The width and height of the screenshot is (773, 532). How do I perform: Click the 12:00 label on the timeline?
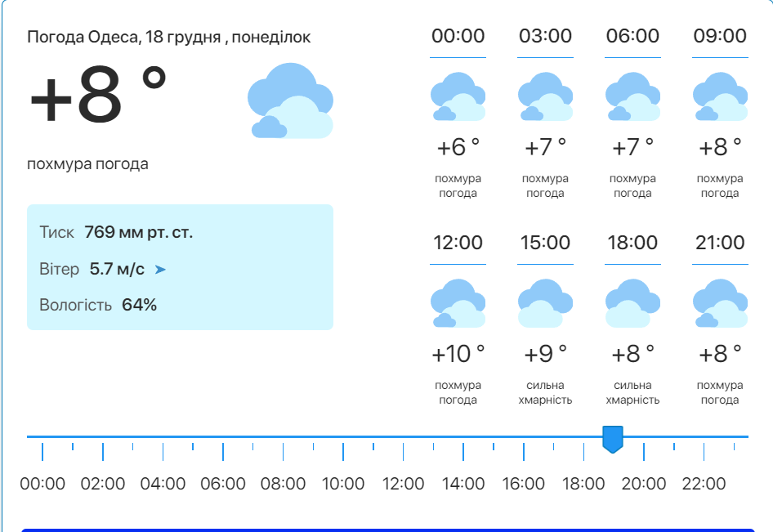click(403, 484)
